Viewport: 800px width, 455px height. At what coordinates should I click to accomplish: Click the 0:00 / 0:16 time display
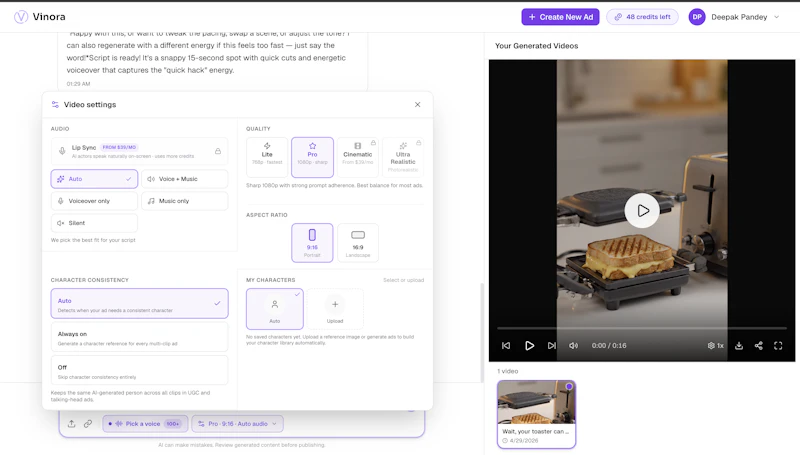(609, 345)
